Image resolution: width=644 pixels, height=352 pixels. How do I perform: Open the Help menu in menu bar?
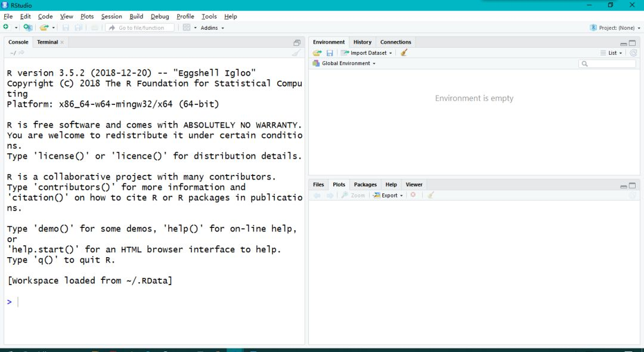click(230, 17)
